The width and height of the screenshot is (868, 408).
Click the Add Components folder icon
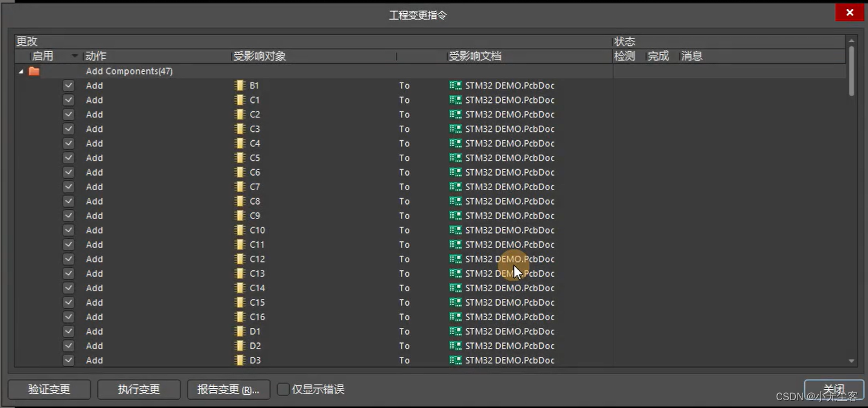(x=34, y=70)
